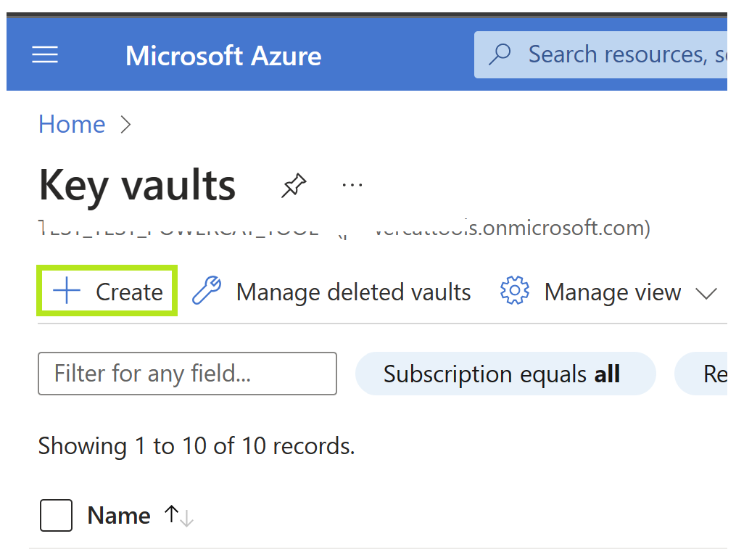Click the wrench icon for deleted vaults
The width and height of the screenshot is (736, 560).
(x=207, y=292)
